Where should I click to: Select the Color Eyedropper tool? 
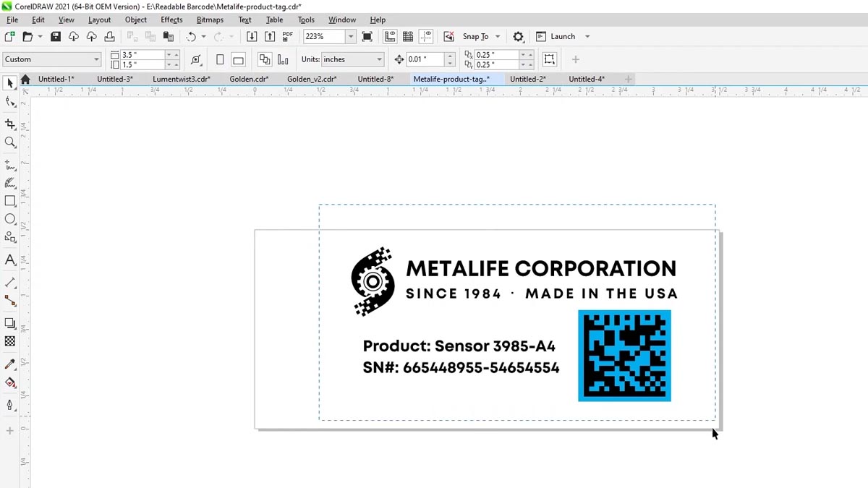[10, 364]
